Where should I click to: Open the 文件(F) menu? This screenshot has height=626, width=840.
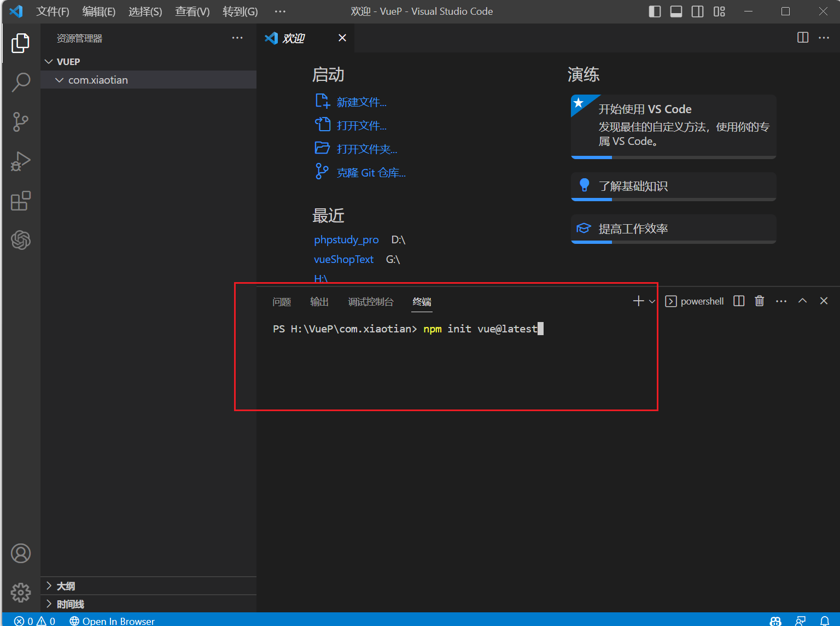tap(52, 11)
